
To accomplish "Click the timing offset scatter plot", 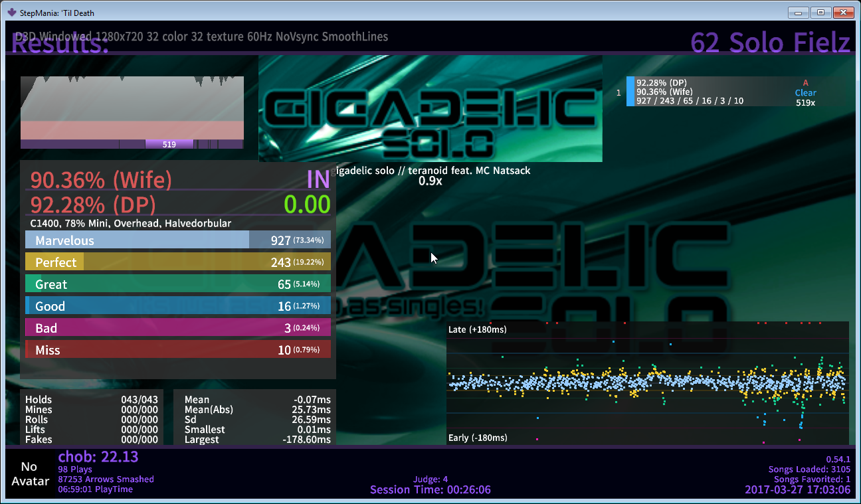I will point(647,383).
